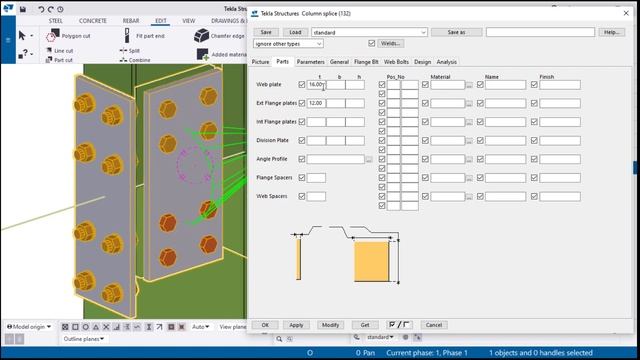Uncheck the Ext Flange plates dimension checkbox

(x=302, y=103)
